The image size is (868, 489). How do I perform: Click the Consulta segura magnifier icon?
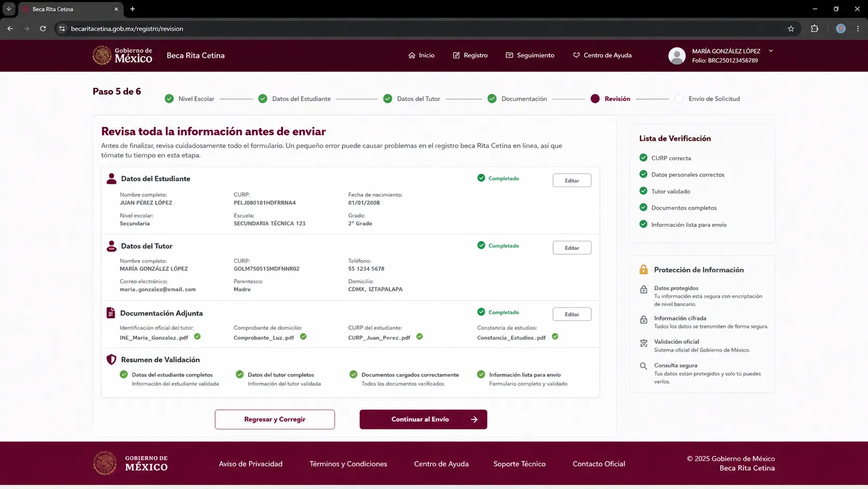pyautogui.click(x=644, y=366)
